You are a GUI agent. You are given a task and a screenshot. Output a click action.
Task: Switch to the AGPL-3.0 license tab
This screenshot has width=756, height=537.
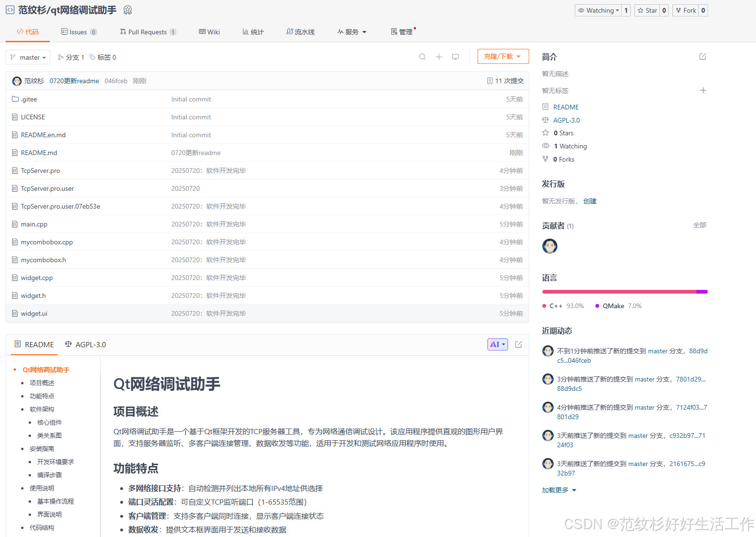pyautogui.click(x=85, y=344)
